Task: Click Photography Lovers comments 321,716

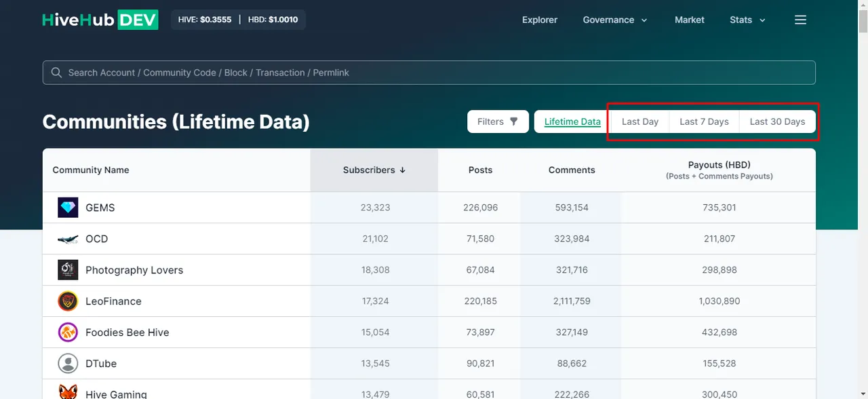Action: click(x=572, y=270)
